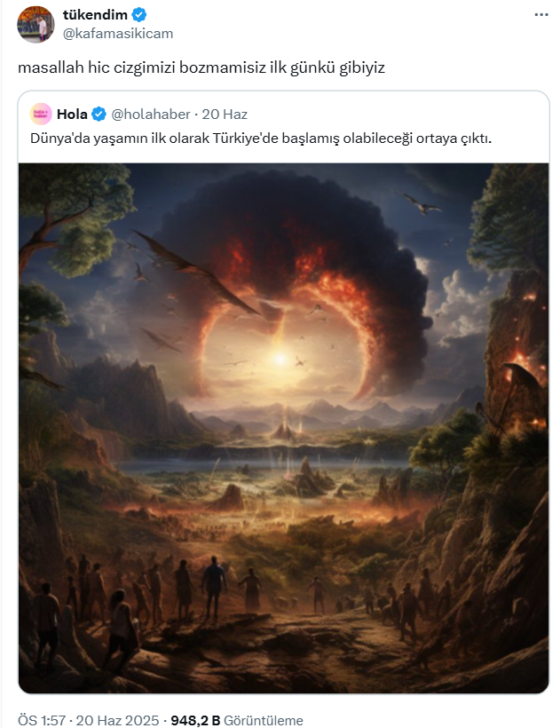The width and height of the screenshot is (560, 728).
Task: Open the tükendim display name
Action: (x=95, y=15)
